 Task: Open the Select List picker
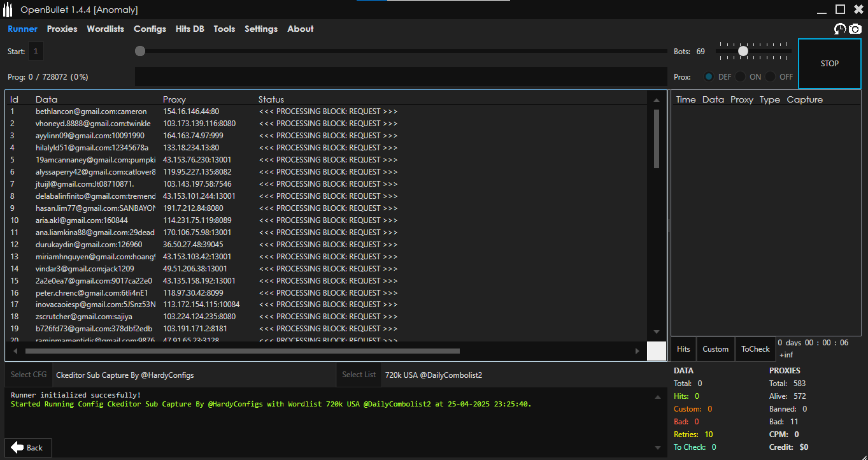pos(359,375)
